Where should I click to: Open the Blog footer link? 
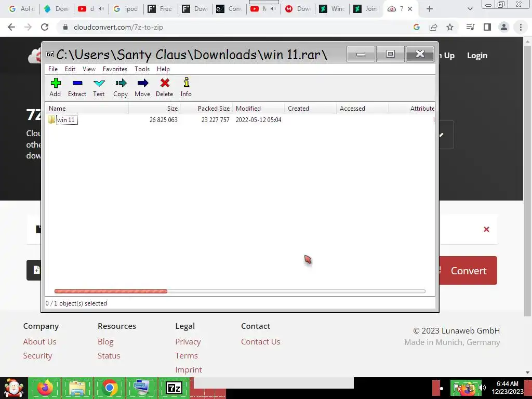point(105,342)
